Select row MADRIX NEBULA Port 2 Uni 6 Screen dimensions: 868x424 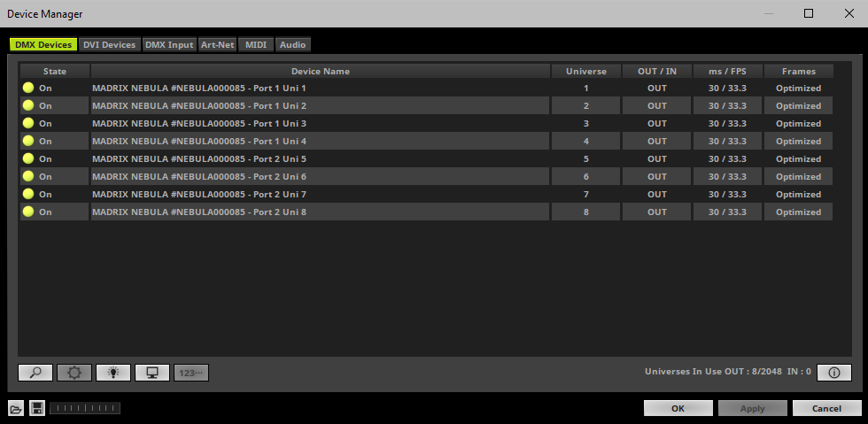pos(321,176)
